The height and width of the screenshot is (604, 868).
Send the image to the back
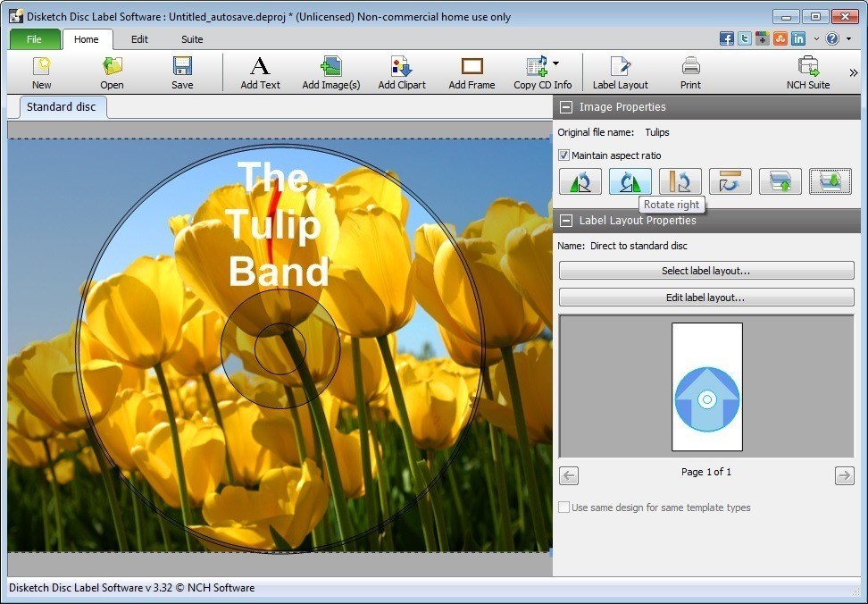(x=830, y=180)
